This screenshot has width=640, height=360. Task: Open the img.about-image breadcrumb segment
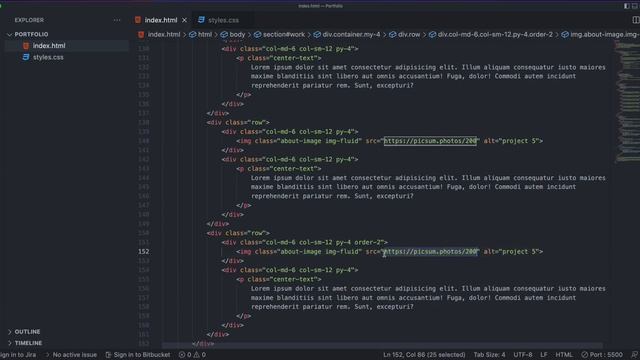(605, 35)
